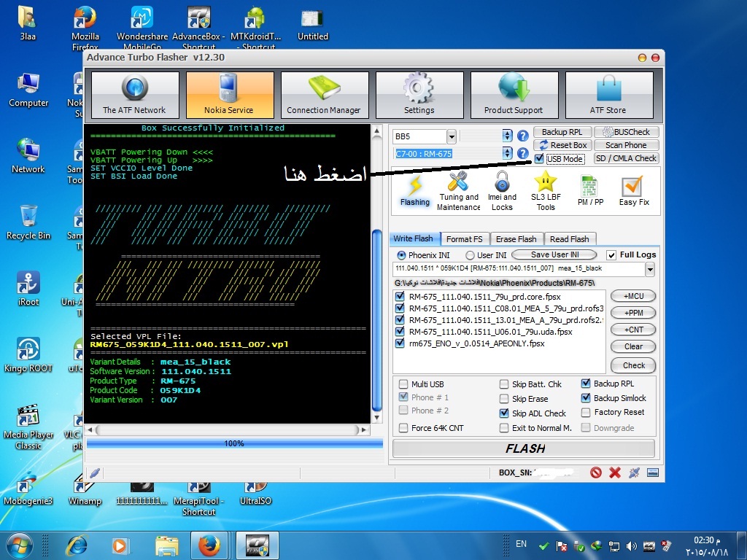747x560 pixels.
Task: Click the Backup RPL button
Action: (562, 132)
